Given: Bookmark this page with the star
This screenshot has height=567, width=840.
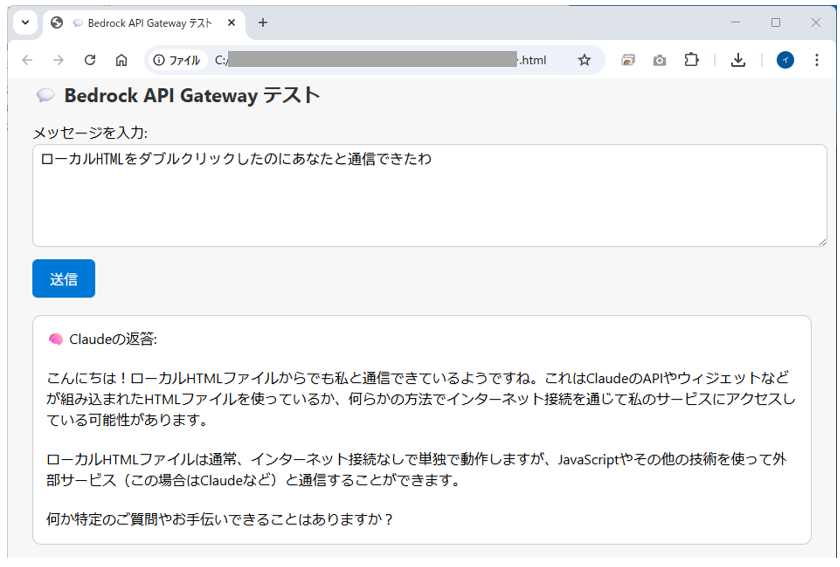Looking at the screenshot, I should pos(584,60).
